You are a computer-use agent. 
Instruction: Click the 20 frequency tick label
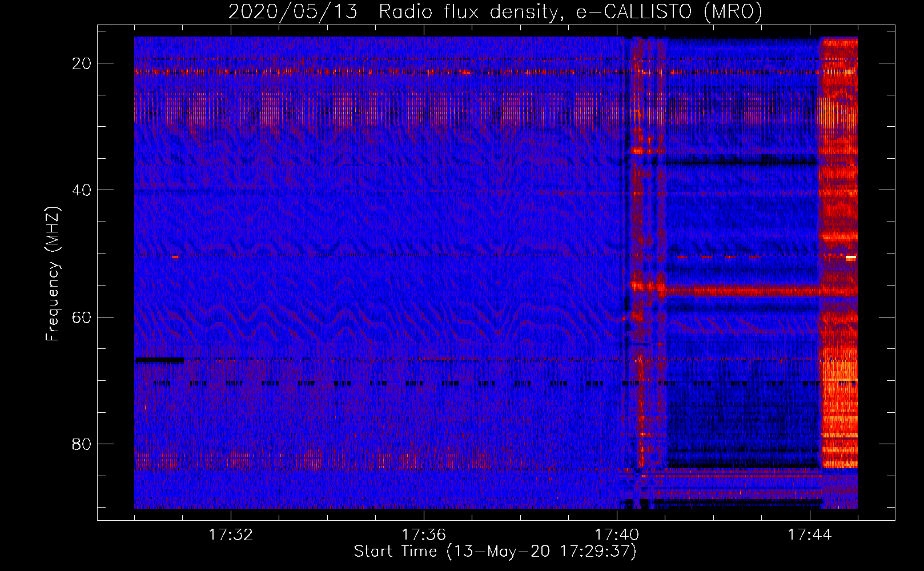pyautogui.click(x=82, y=63)
